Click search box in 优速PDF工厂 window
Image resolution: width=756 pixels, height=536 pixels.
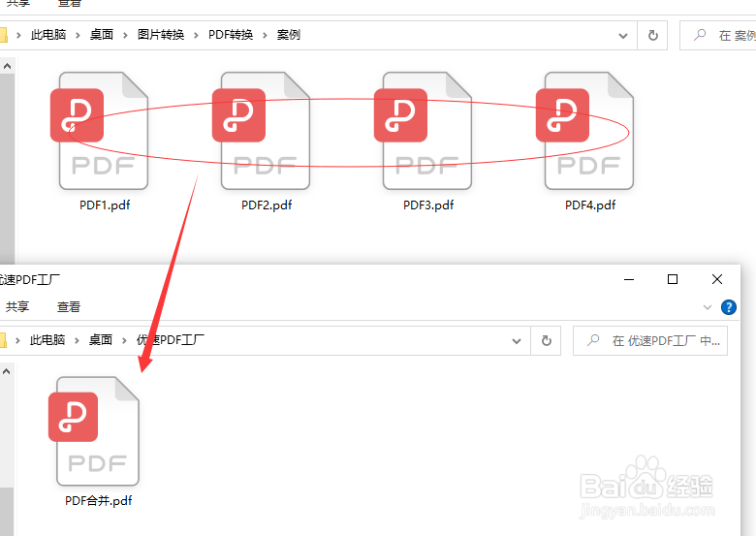[x=650, y=341]
